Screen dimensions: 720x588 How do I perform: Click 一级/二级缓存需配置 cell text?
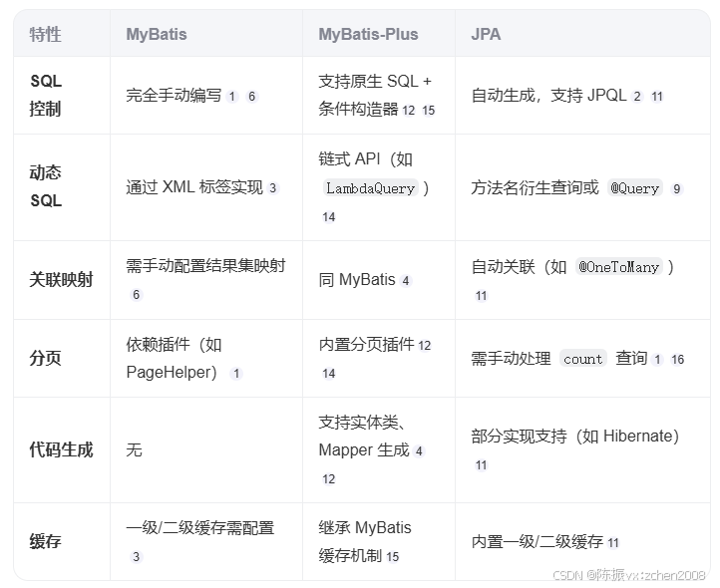point(200,528)
